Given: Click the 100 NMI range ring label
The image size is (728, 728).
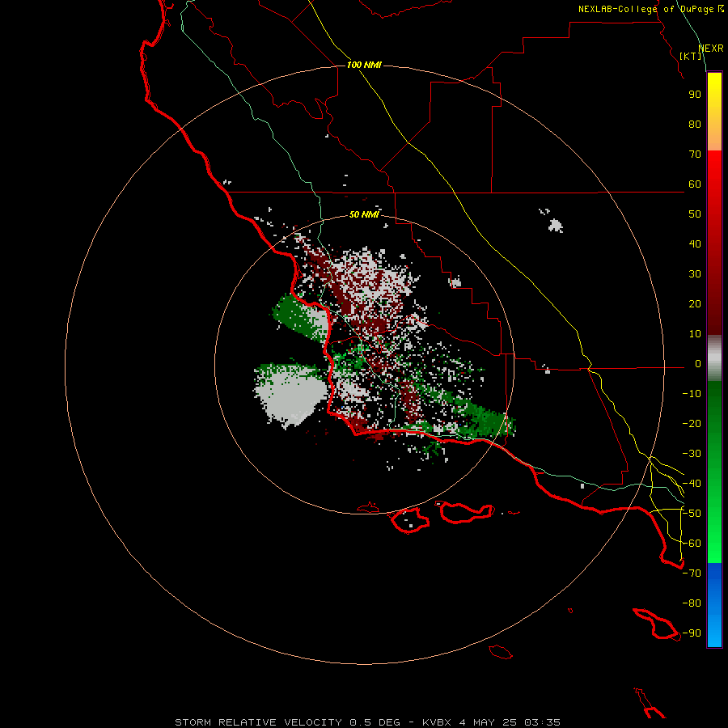Looking at the screenshot, I should pos(365,65).
